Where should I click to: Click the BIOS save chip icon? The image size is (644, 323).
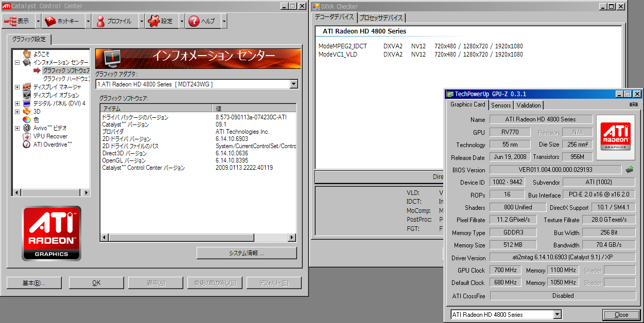pyautogui.click(x=630, y=169)
